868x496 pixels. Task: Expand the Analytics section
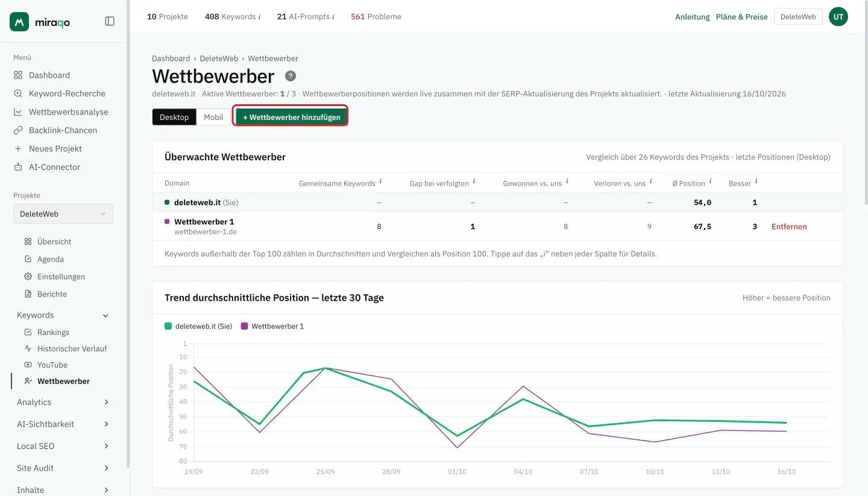[63, 402]
